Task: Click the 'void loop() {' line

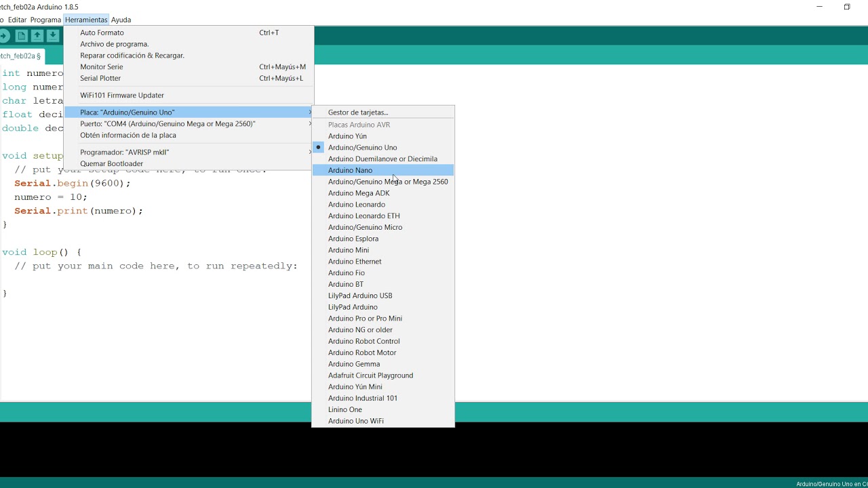Action: point(41,252)
